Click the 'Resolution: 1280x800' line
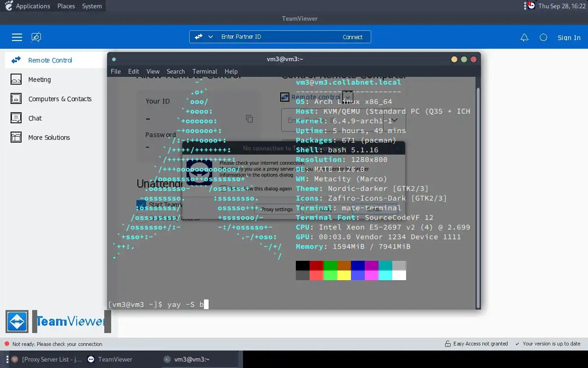Screen dimensions: 588x368 tap(342, 160)
